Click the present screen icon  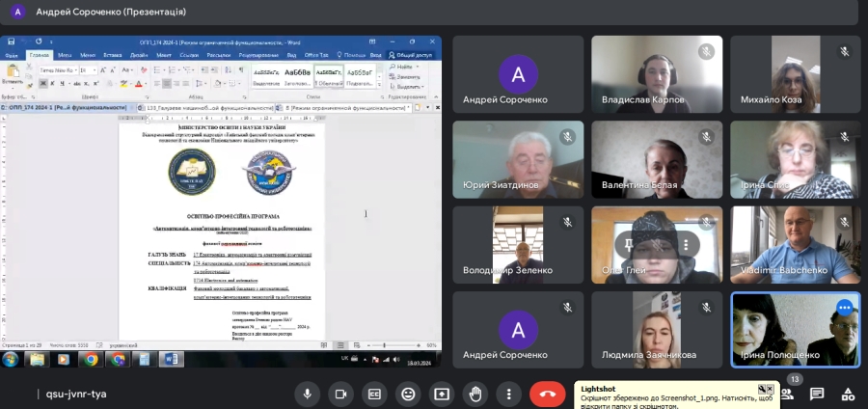click(442, 394)
